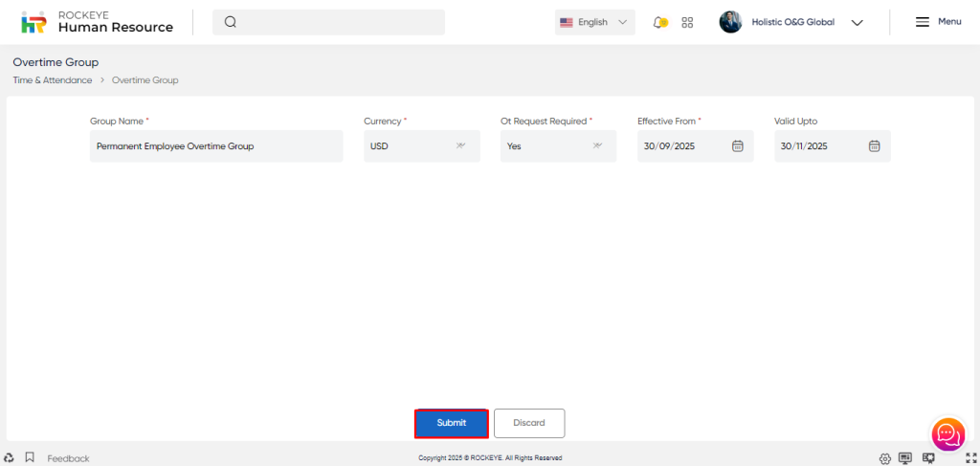Click the settings gear in footer

[885, 458]
